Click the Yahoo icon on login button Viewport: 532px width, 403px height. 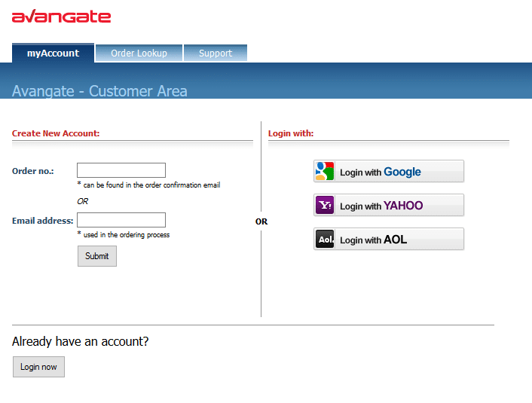click(325, 205)
